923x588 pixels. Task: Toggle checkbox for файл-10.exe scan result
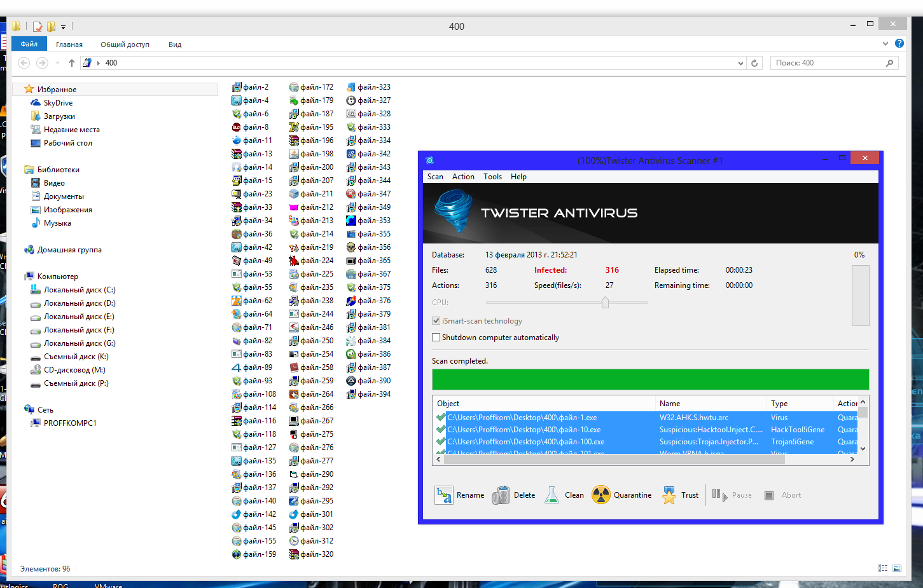click(441, 430)
